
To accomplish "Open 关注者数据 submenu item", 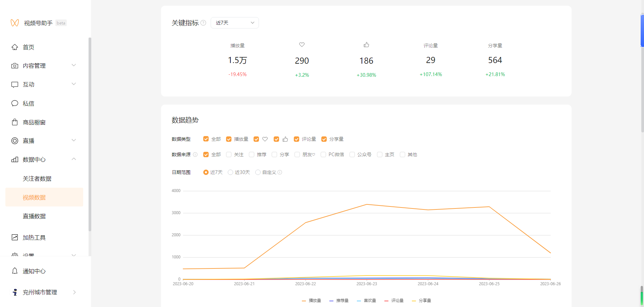I will (37, 179).
